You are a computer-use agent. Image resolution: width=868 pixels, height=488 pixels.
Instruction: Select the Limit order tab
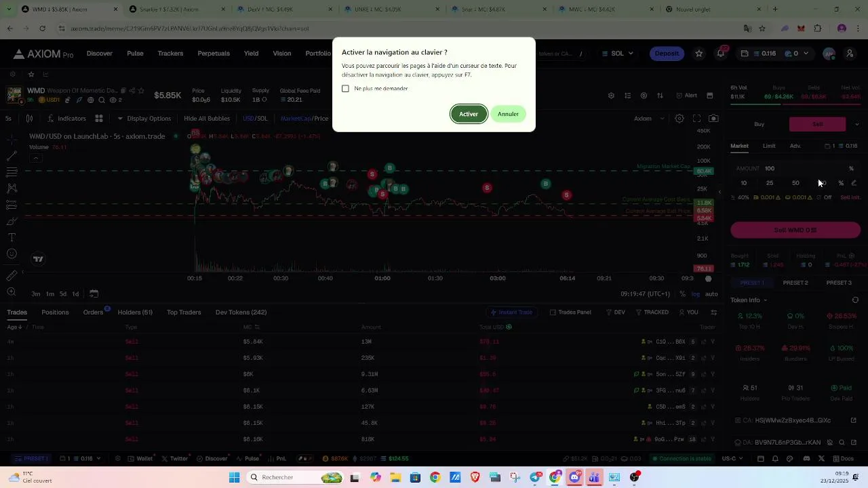tap(769, 146)
